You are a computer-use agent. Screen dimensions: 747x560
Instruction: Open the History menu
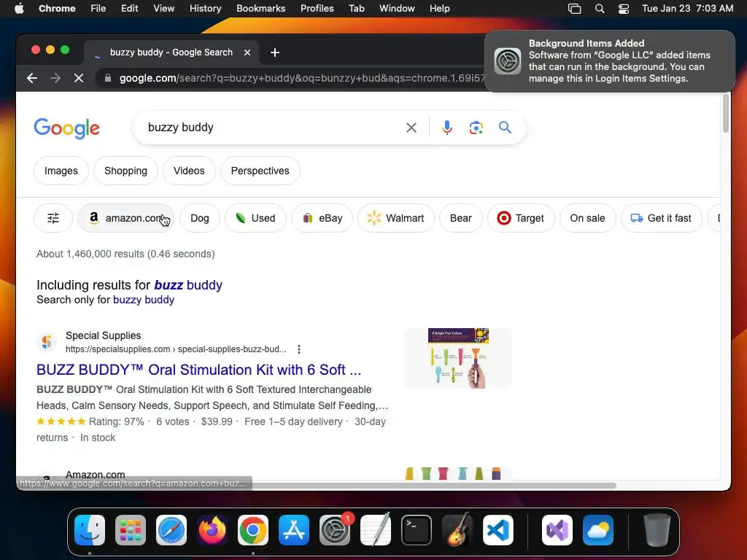(x=205, y=9)
